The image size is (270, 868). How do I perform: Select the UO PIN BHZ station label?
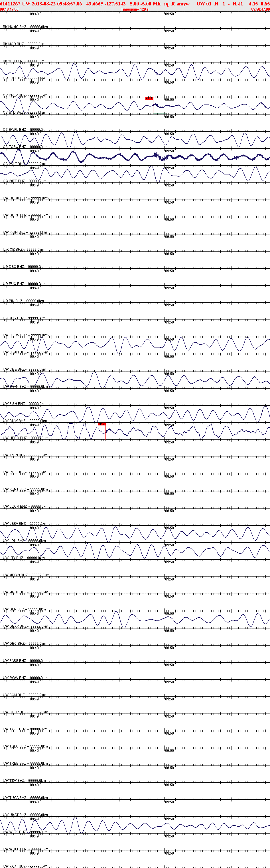click(x=23, y=301)
